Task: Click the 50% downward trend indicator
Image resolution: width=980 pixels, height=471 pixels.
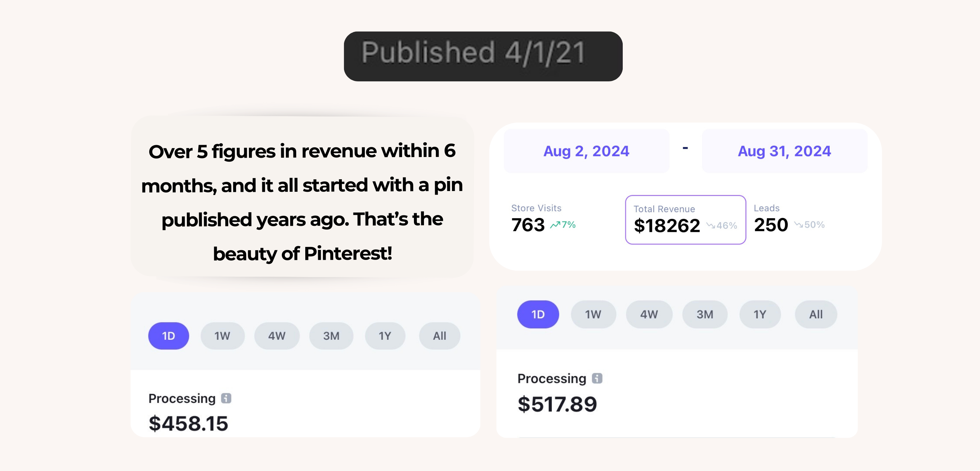Action: click(x=809, y=225)
